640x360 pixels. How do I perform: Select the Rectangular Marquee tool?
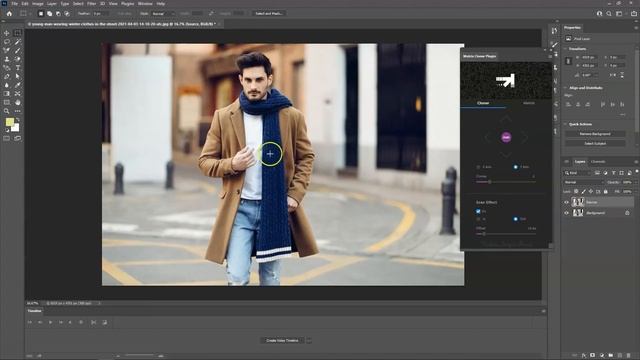point(18,33)
